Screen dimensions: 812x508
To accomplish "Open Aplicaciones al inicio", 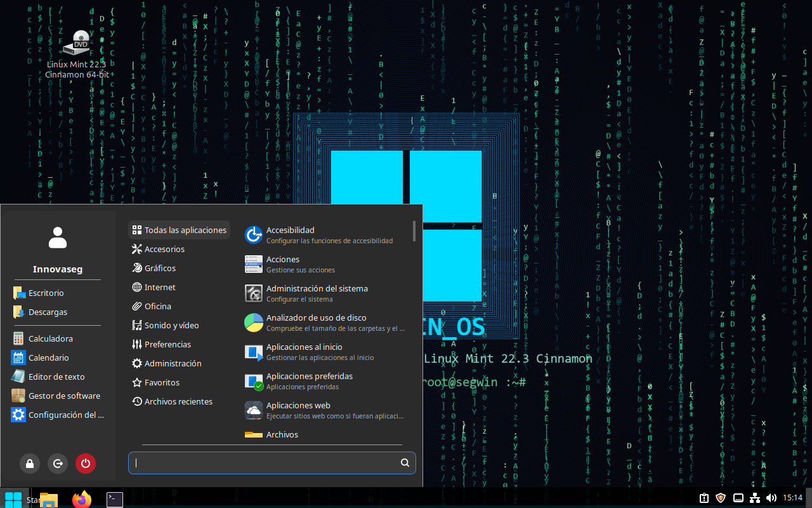I will point(326,352).
